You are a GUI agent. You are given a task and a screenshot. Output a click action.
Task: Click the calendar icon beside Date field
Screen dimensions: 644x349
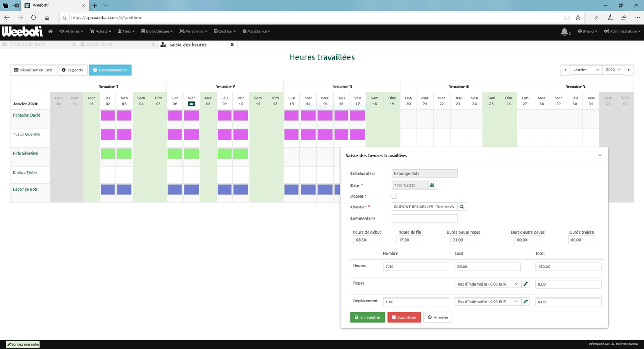(433, 185)
